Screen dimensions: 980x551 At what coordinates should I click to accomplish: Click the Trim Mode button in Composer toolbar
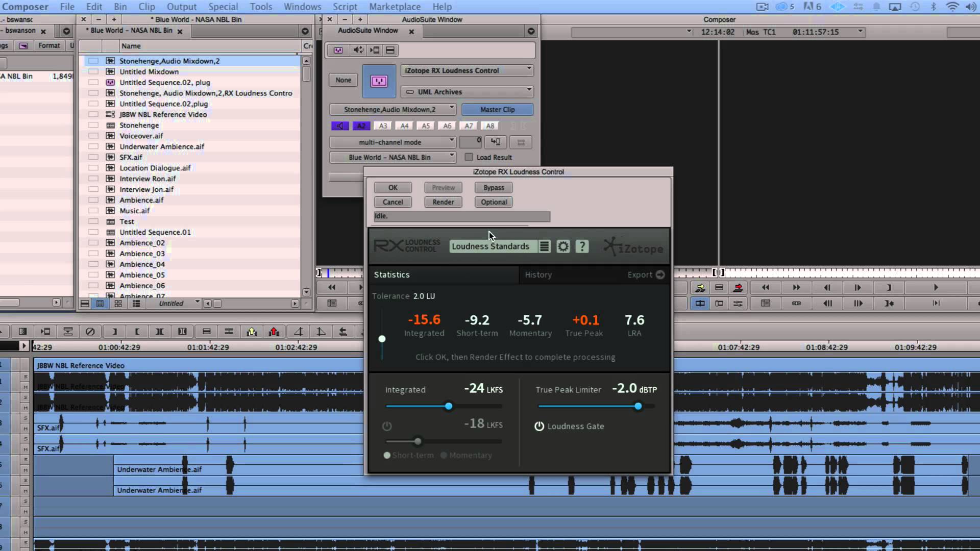tap(719, 304)
